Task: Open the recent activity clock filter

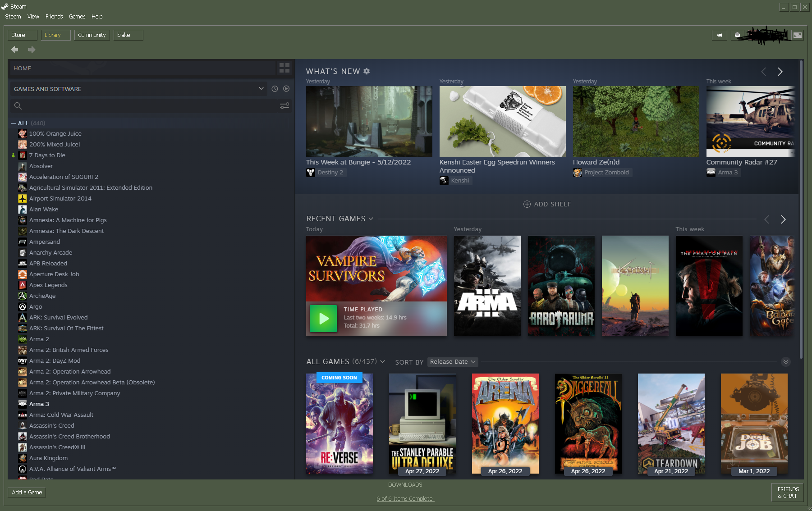Action: pos(275,89)
